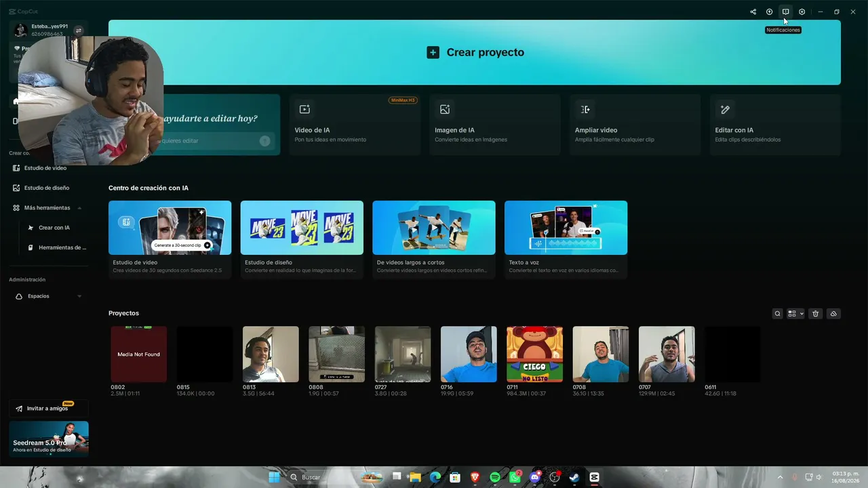
Task: Click the Video de IA card icon
Action: pyautogui.click(x=304, y=109)
